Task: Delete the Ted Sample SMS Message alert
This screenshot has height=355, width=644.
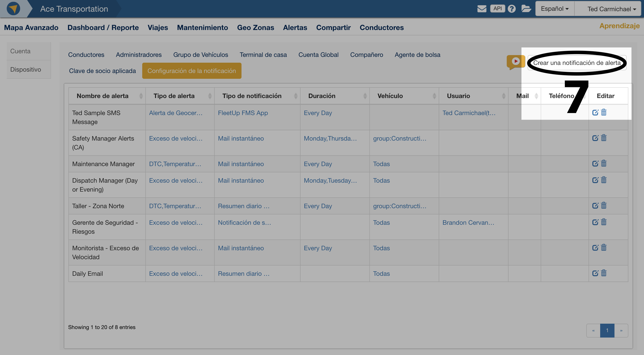Action: (x=604, y=112)
